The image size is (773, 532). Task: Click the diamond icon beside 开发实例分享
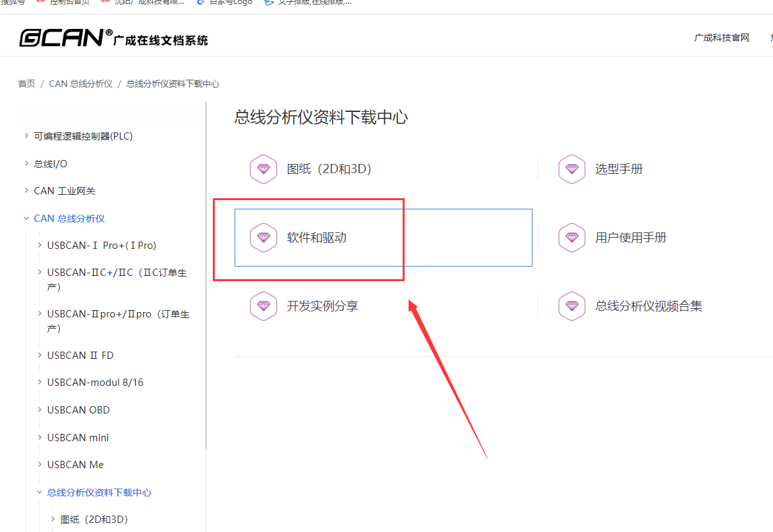264,306
